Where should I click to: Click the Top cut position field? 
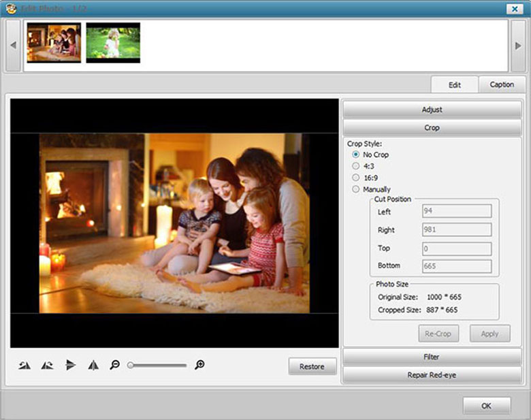[457, 248]
